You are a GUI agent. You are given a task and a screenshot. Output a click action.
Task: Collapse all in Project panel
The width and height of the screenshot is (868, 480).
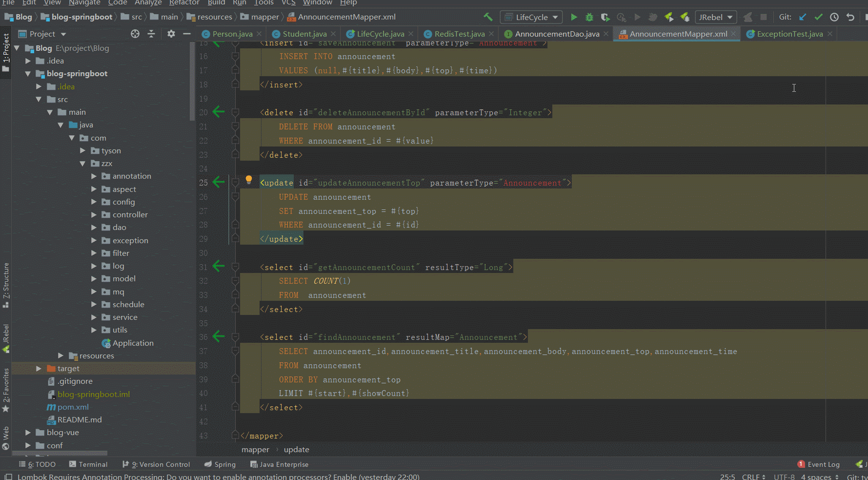[151, 34]
